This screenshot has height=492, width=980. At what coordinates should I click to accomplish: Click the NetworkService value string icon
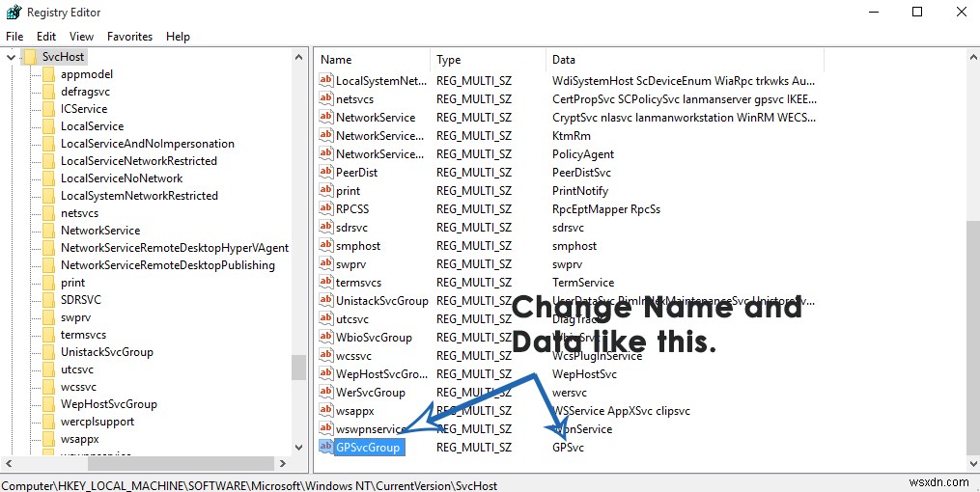[x=325, y=117]
